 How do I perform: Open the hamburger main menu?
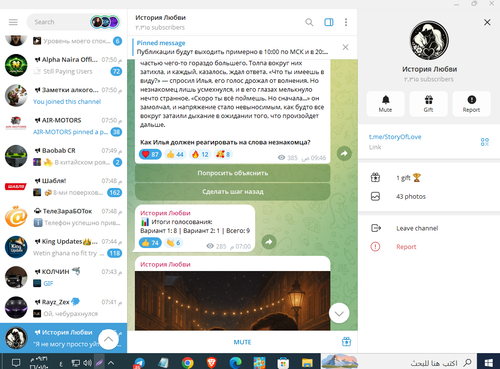tap(13, 22)
